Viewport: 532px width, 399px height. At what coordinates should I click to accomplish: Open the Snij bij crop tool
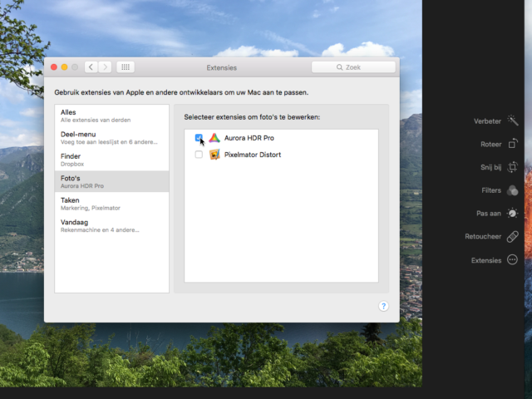point(513,167)
